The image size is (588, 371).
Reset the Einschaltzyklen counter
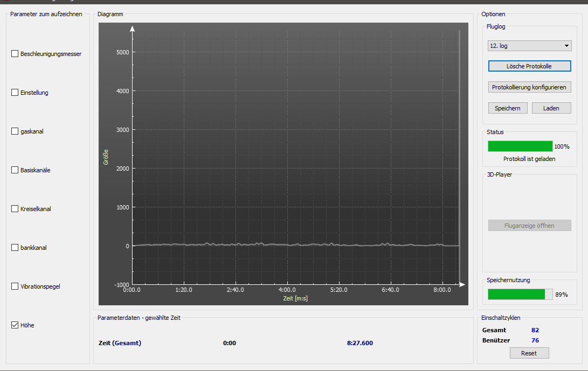[529, 353]
